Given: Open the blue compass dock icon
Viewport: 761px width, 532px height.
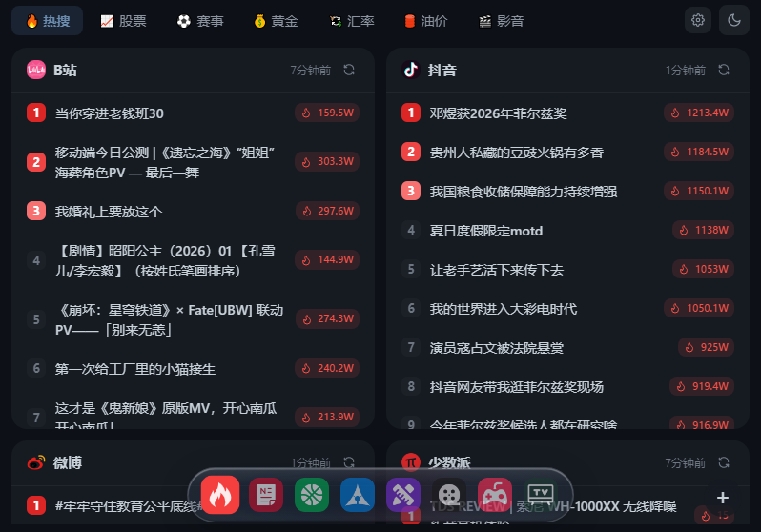Looking at the screenshot, I should click(358, 495).
